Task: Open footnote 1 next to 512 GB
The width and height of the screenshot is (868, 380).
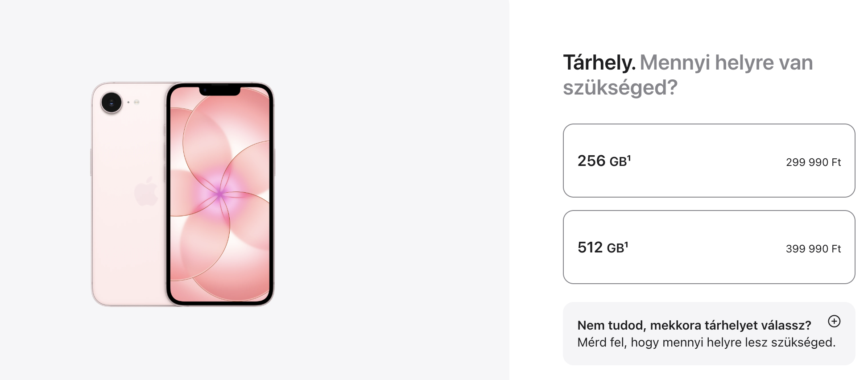Action: (x=626, y=244)
